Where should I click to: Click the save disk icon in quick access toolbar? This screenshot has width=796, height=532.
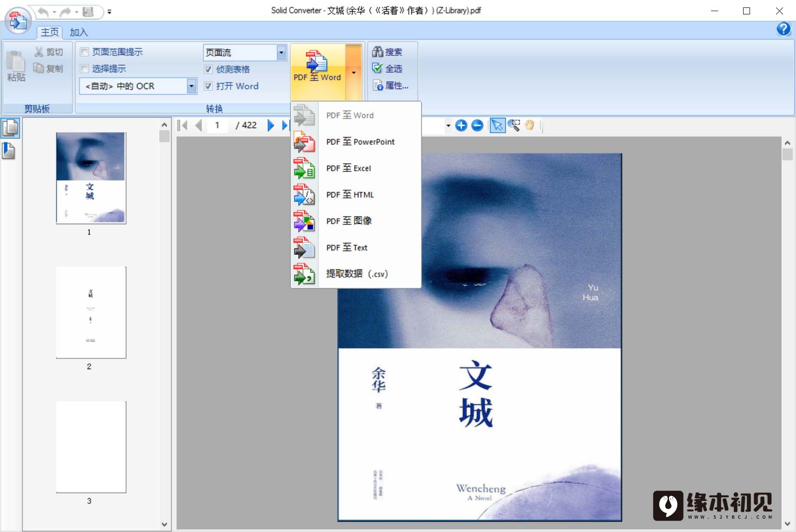click(88, 12)
